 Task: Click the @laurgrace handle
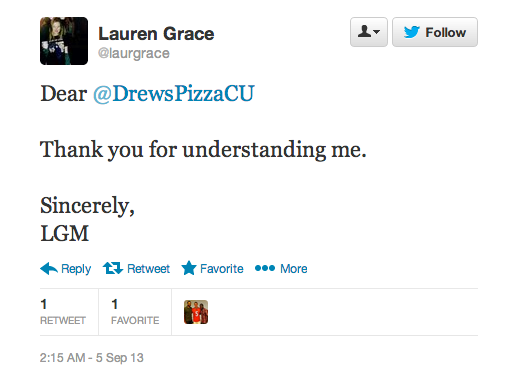pos(134,53)
